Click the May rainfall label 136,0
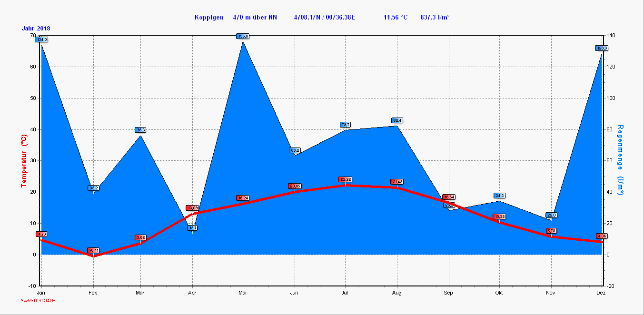The image size is (644, 315). click(243, 36)
